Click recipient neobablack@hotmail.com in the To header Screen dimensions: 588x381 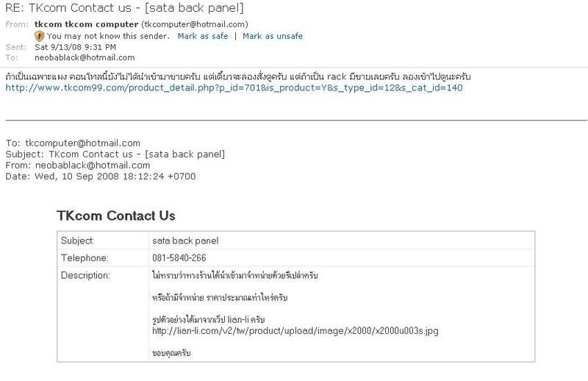(x=85, y=57)
